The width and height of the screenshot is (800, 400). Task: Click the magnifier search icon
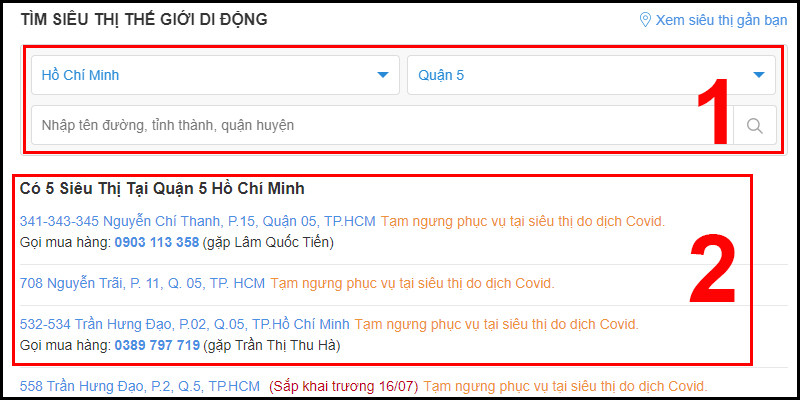coord(755,125)
